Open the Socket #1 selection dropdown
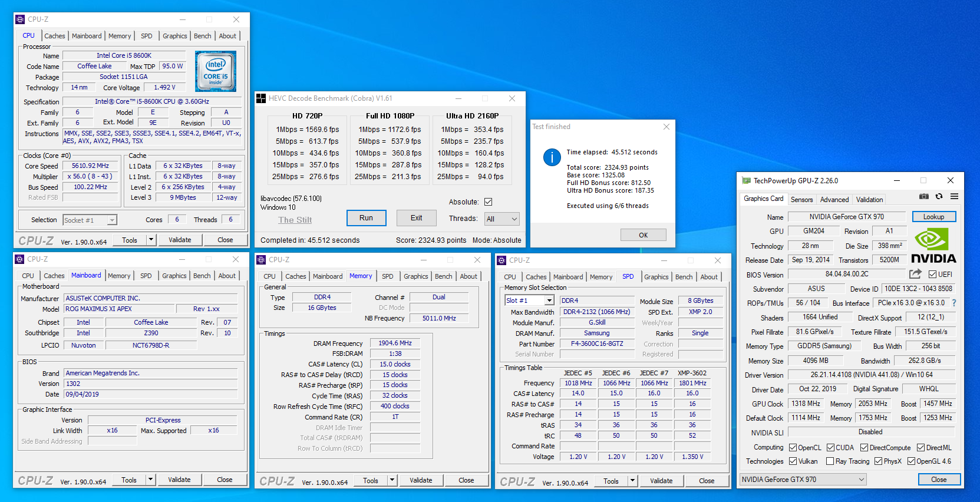Image resolution: width=980 pixels, height=502 pixels. [x=90, y=220]
